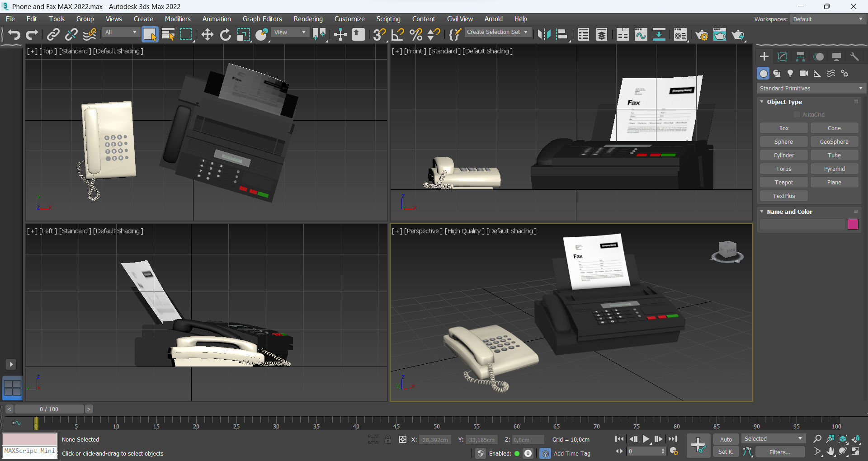The width and height of the screenshot is (868, 461).
Task: Open the key Filters... button
Action: [x=780, y=452]
